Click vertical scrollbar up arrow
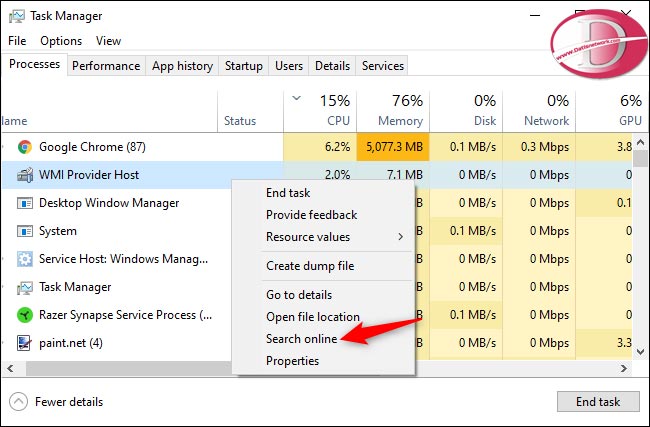Screen dimensions: 650x427 coord(640,142)
